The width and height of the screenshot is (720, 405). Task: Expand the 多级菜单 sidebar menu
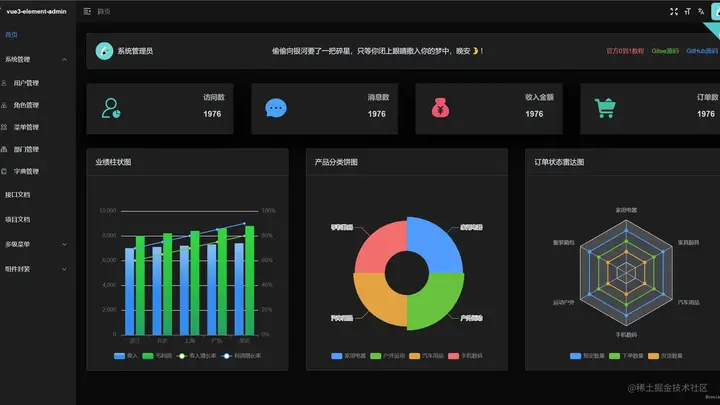coord(36,244)
